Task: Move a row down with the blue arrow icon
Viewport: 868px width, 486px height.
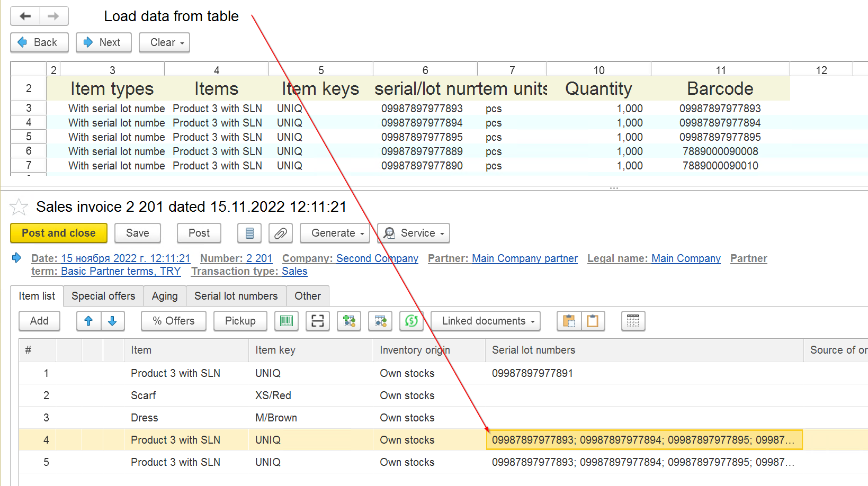Action: 113,321
